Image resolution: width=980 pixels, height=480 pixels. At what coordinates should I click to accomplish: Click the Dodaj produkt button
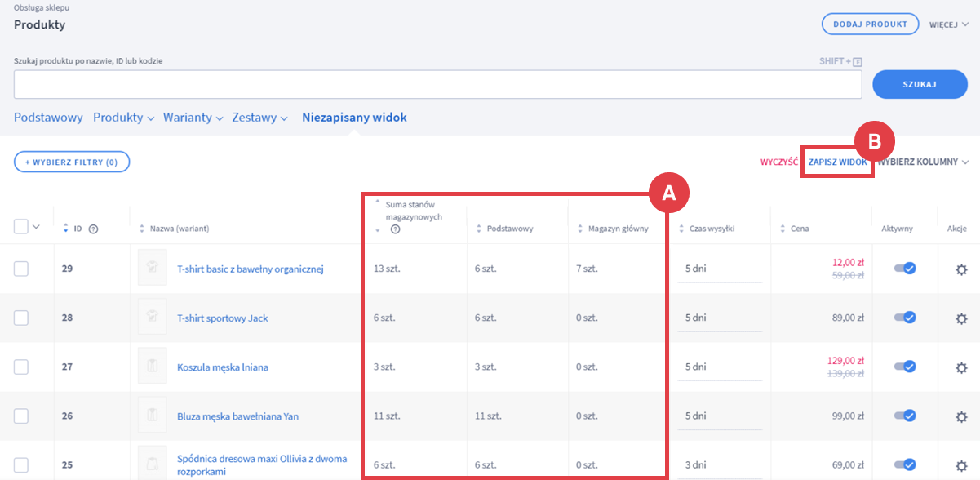pos(870,24)
